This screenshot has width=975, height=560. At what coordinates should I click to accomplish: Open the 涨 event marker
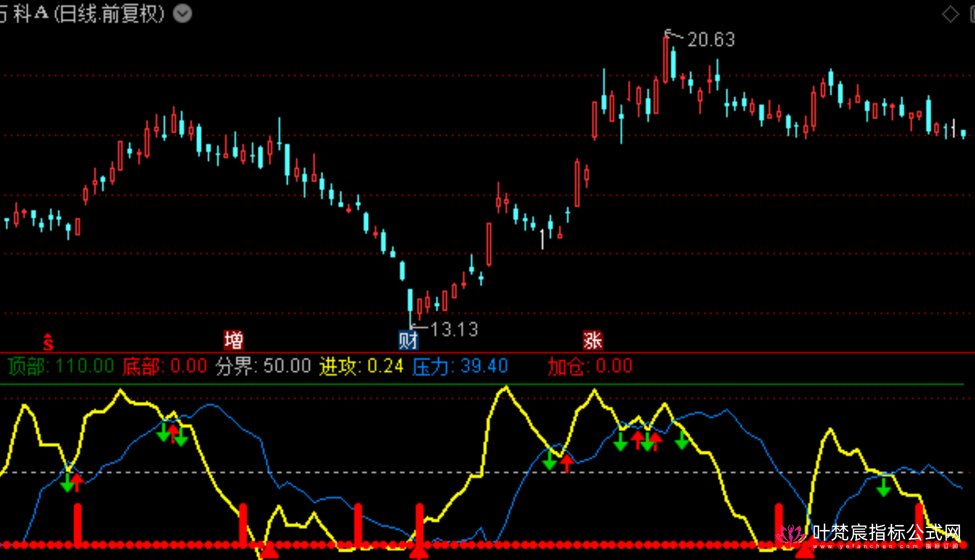click(x=593, y=340)
